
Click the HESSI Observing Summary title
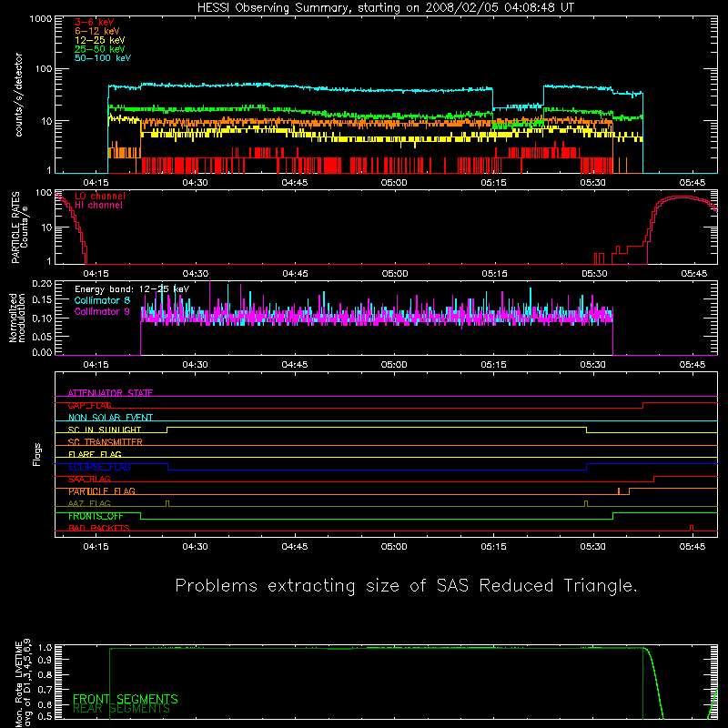pos(385,8)
